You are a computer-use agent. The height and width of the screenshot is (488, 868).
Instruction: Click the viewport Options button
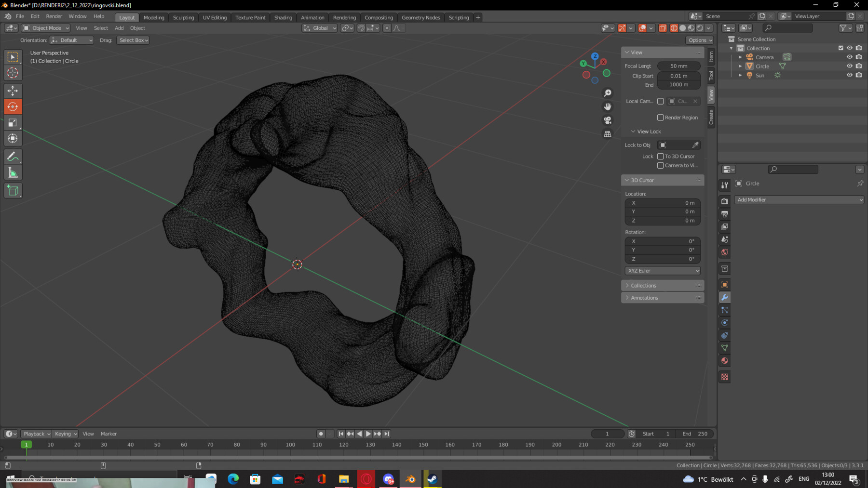(699, 40)
